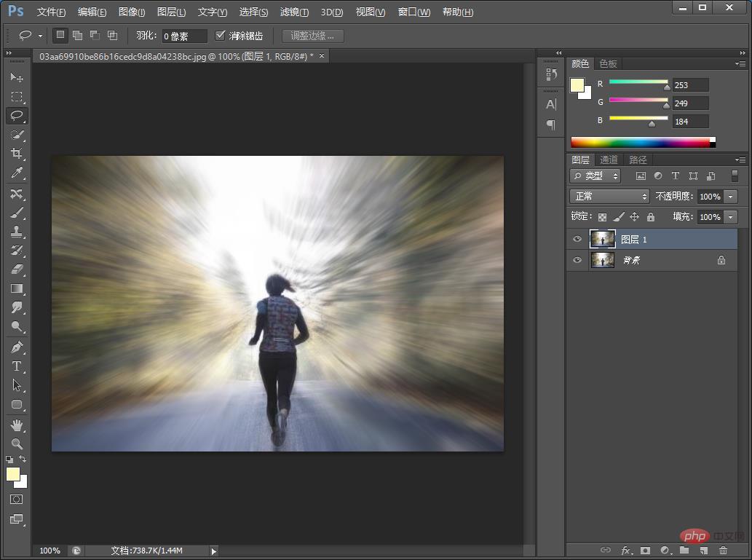Click the fx layer style icon
The width and height of the screenshot is (752, 560).
626,550
